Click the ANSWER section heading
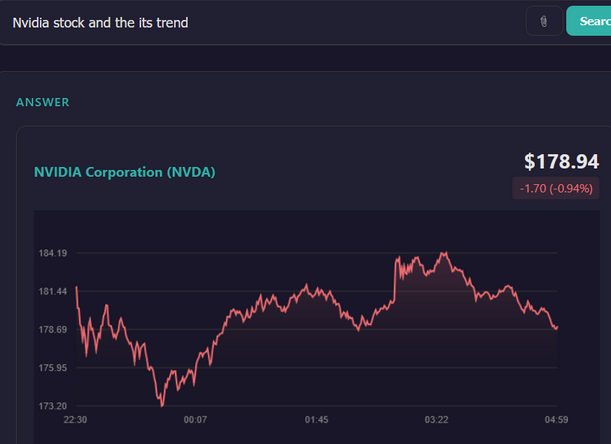Screen dimensions: 611x444 43,102
